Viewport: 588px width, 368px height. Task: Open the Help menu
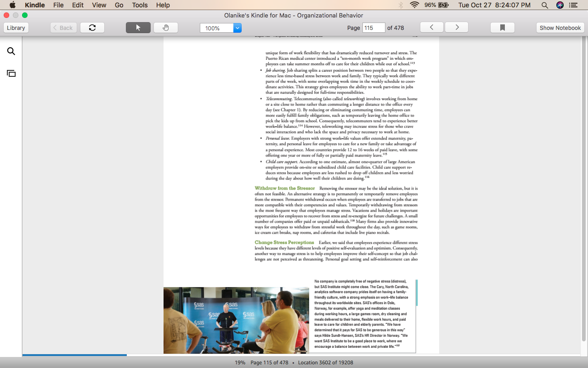pyautogui.click(x=163, y=5)
